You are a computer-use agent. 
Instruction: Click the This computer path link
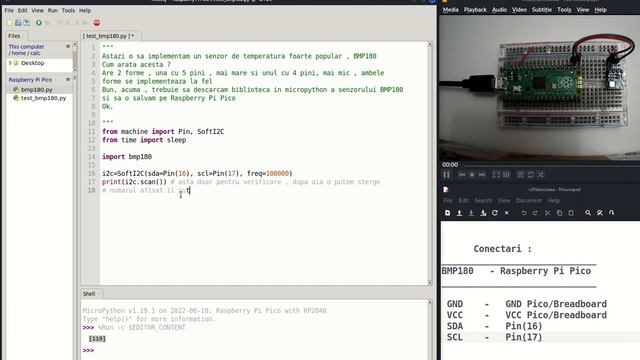point(27,47)
